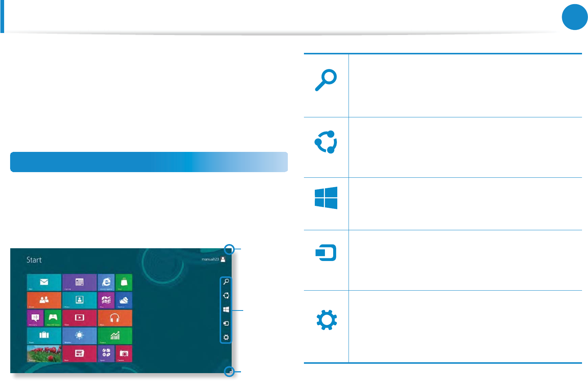Open the Travel suitcase tile

click(x=44, y=336)
